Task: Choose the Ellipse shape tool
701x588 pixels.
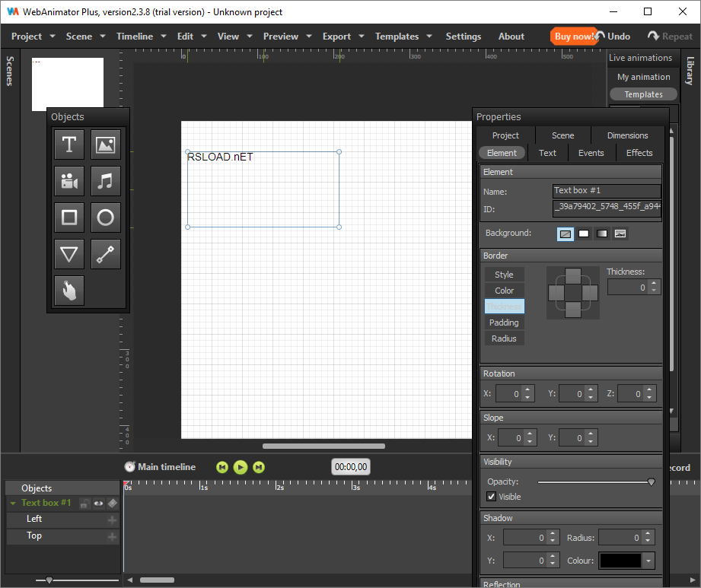Action: tap(106, 218)
